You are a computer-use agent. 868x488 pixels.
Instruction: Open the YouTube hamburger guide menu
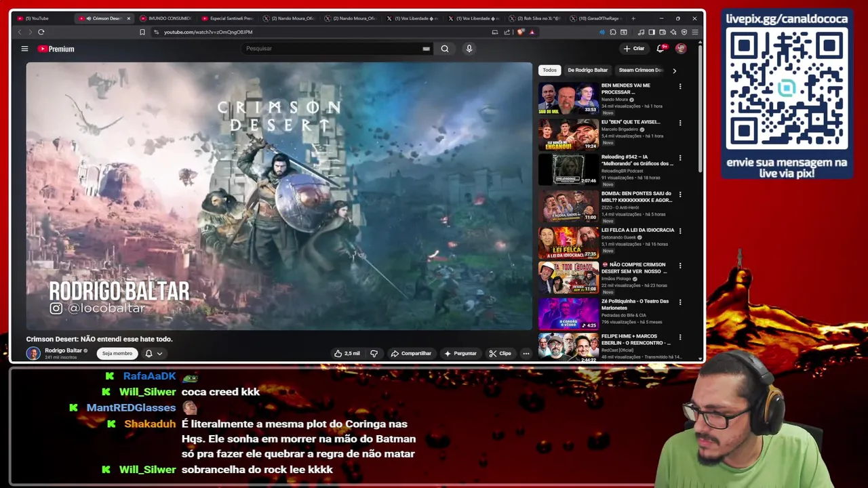(x=24, y=49)
